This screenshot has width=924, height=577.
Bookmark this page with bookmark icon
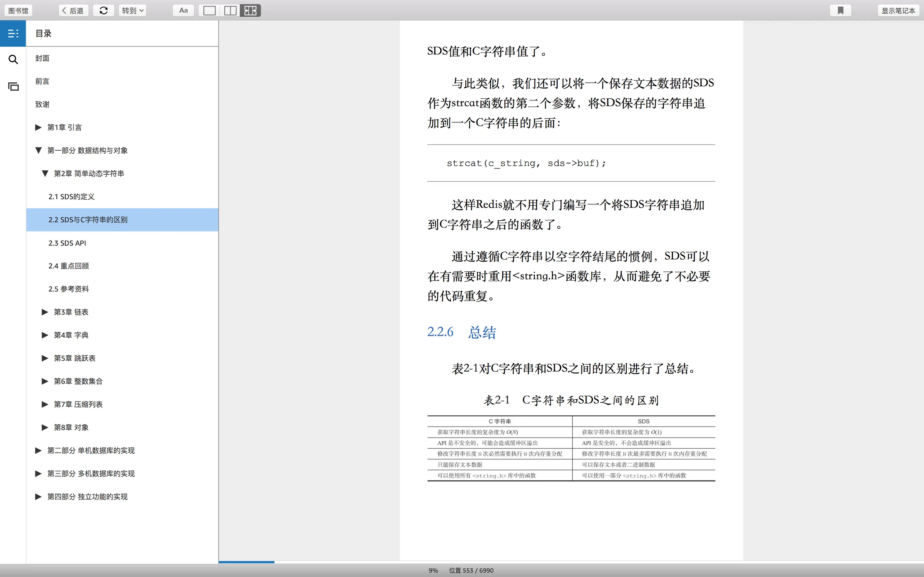point(840,11)
